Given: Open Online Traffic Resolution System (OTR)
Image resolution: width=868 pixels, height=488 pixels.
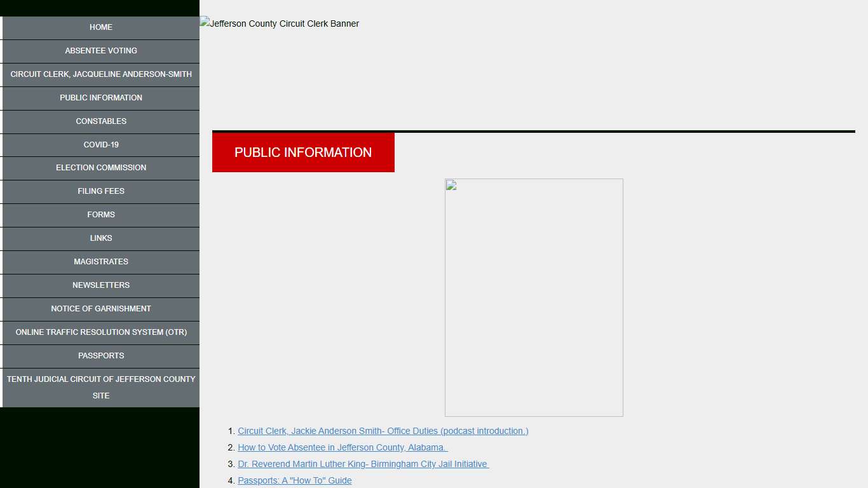Looking at the screenshot, I should pos(101,332).
